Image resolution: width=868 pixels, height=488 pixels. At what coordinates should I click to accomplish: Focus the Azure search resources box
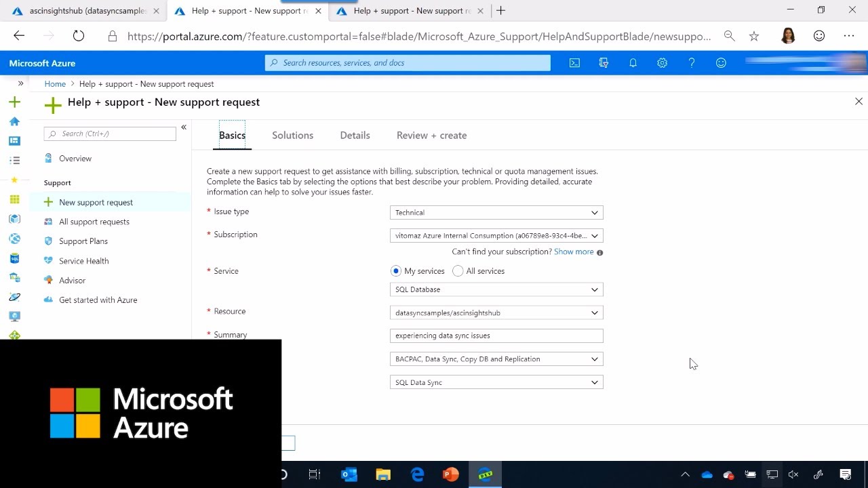point(408,63)
